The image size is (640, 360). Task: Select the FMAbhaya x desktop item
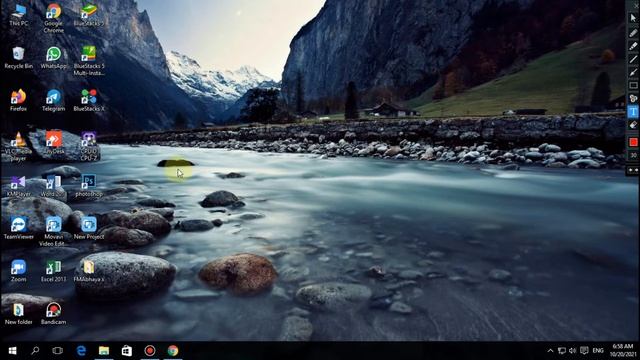pyautogui.click(x=89, y=271)
